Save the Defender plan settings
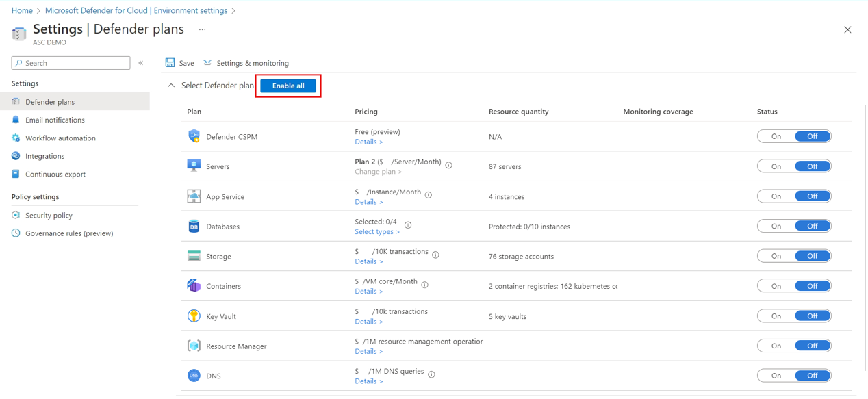The height and width of the screenshot is (399, 868). tap(180, 63)
